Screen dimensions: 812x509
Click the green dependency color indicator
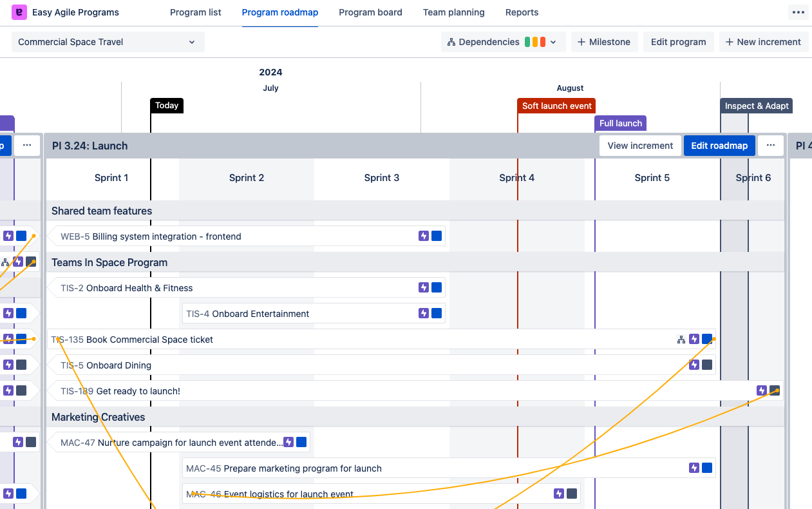tap(528, 42)
